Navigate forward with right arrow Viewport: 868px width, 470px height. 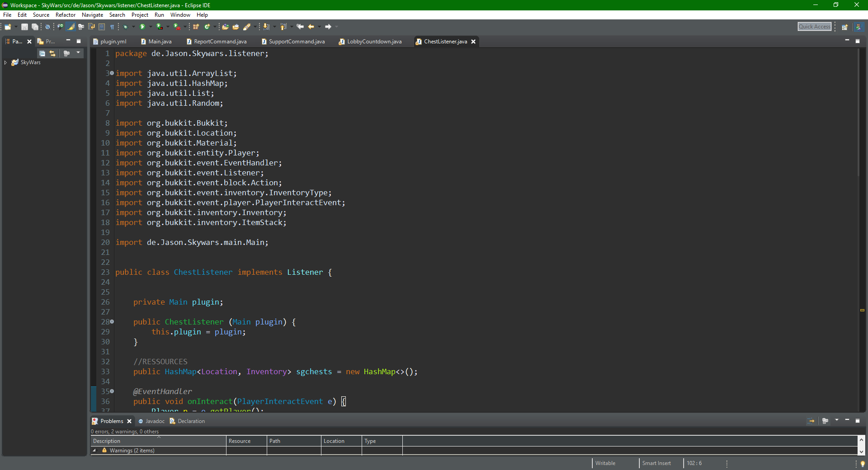[328, 27]
